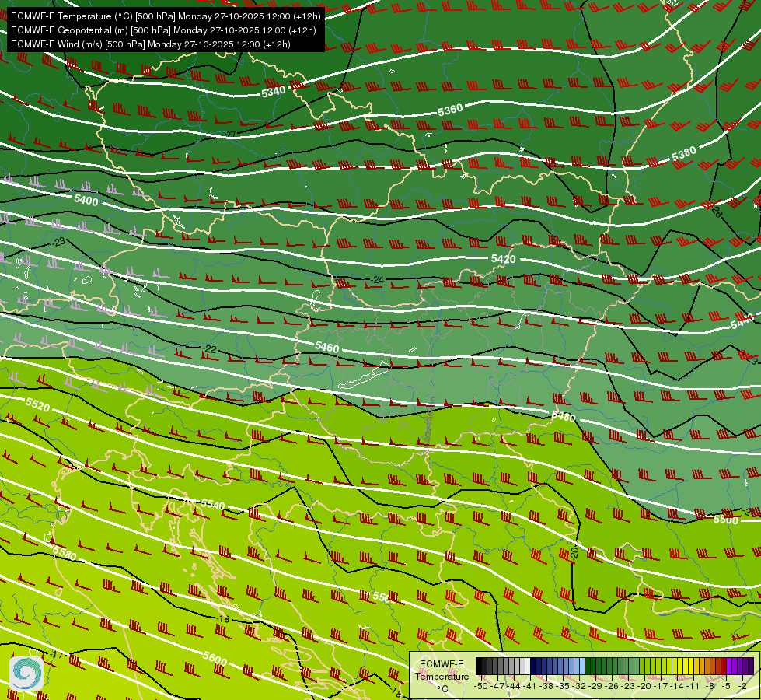
Task: Click the -41 tick label in legend
Action: [531, 686]
